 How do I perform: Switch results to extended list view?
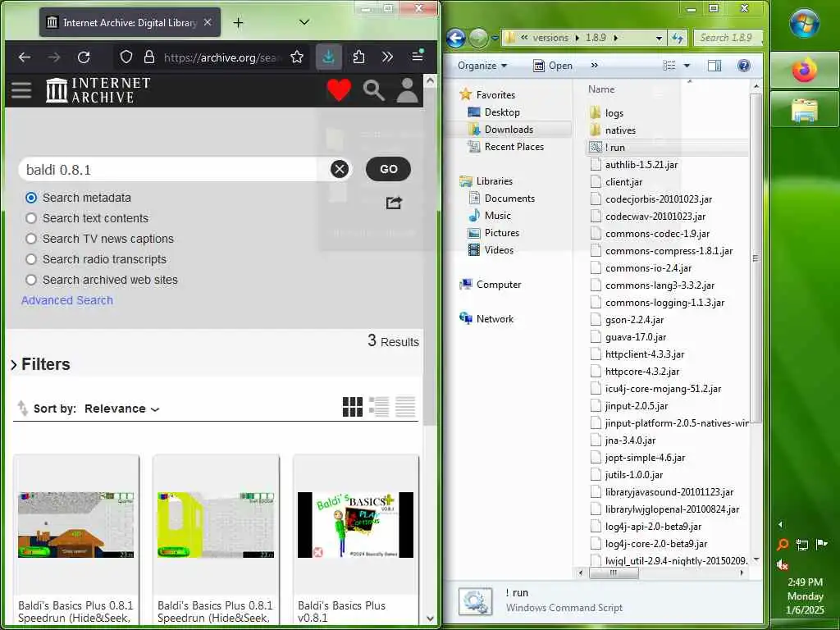pos(379,407)
